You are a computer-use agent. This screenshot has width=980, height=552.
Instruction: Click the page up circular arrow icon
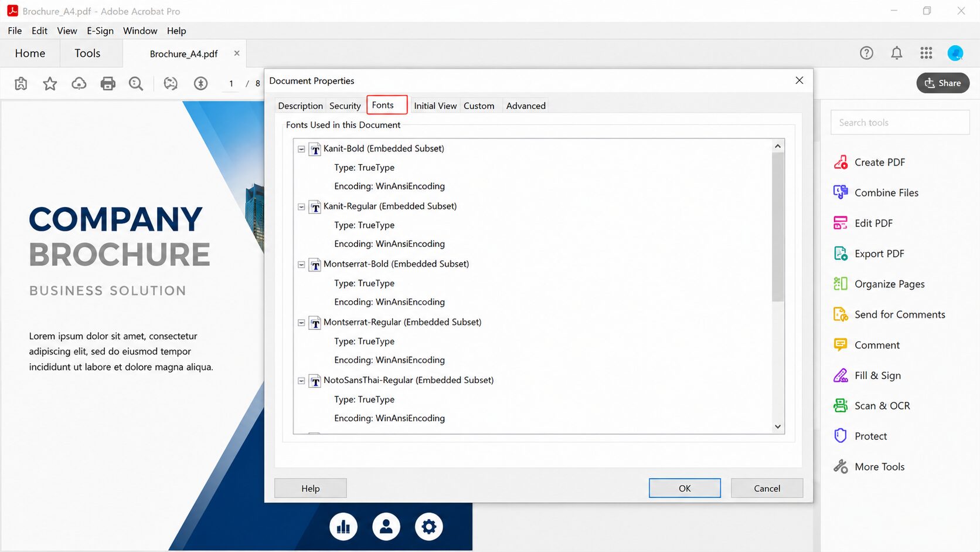click(x=171, y=84)
